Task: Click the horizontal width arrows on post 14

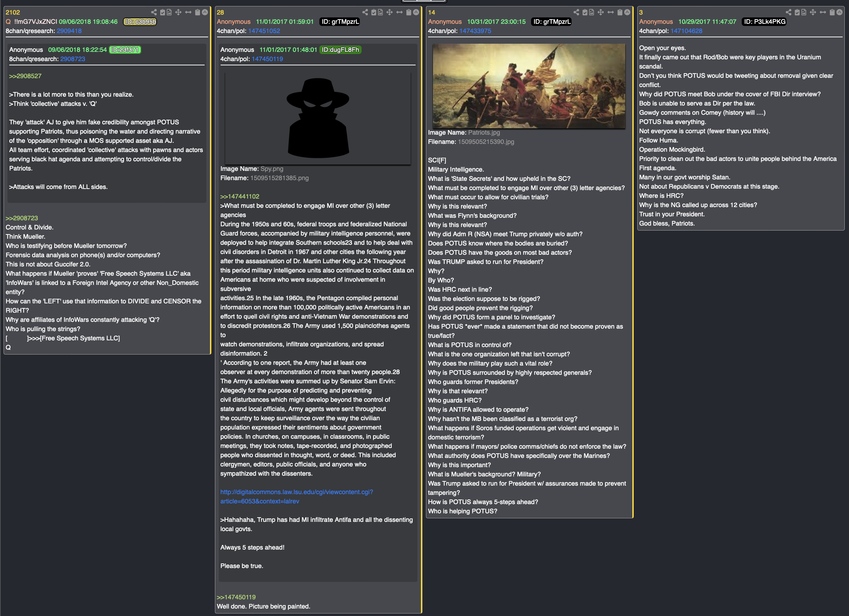Action: [611, 12]
